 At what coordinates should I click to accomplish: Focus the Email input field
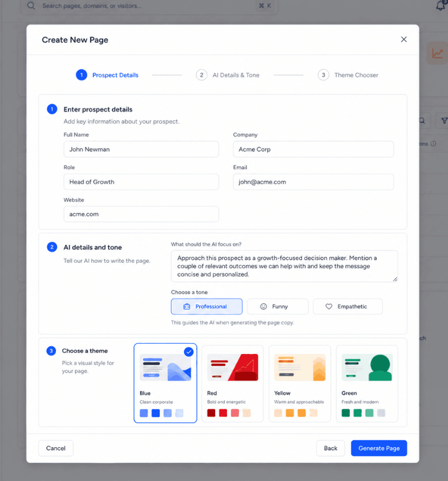coord(313,182)
